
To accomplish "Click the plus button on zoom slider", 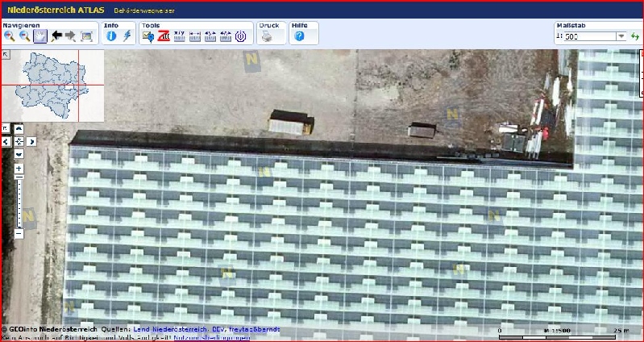I will tap(19, 169).
